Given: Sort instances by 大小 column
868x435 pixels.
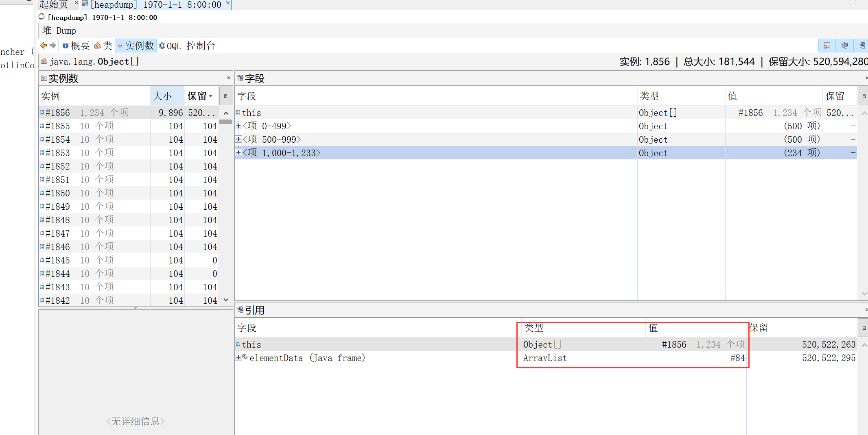Looking at the screenshot, I should pos(167,96).
